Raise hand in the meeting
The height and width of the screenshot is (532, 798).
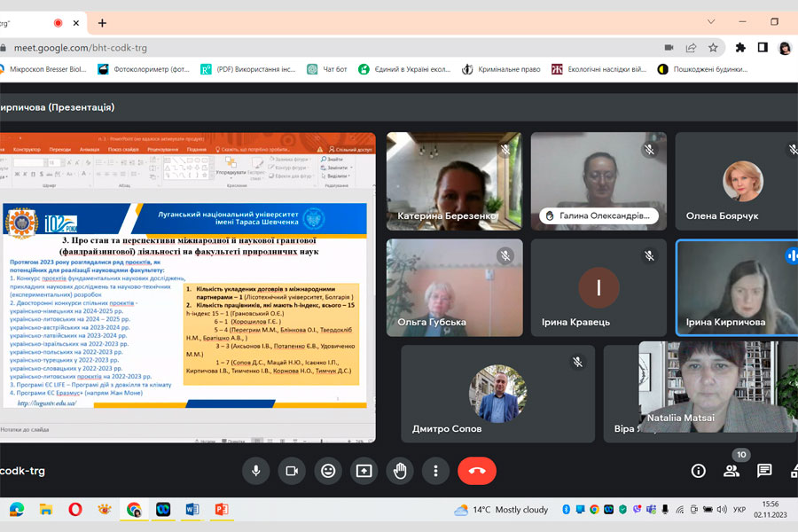400,471
